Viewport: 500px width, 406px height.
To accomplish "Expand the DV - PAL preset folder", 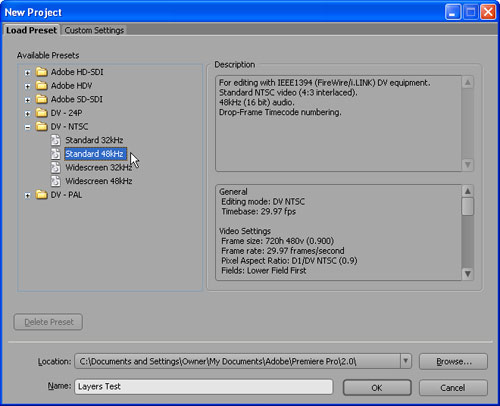I will [x=28, y=195].
